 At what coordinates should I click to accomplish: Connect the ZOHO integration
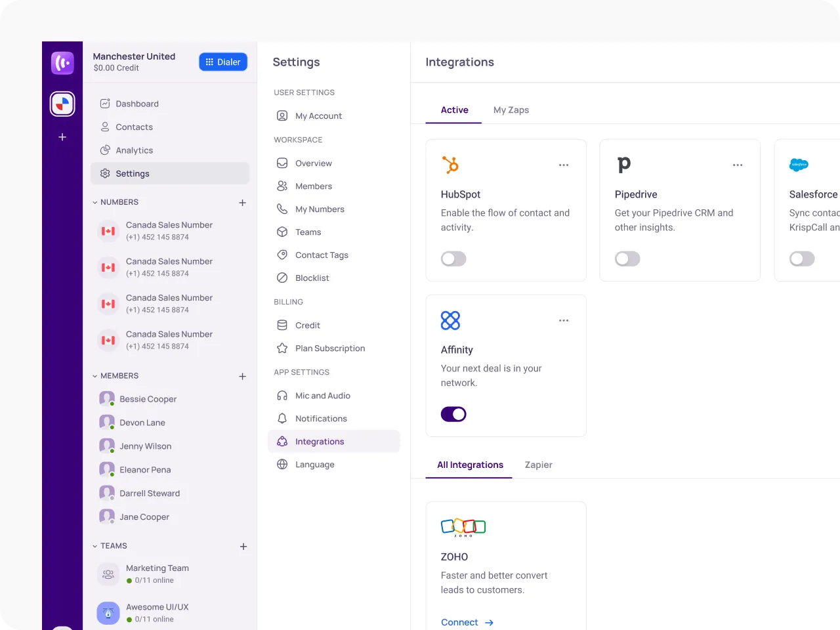pyautogui.click(x=467, y=622)
